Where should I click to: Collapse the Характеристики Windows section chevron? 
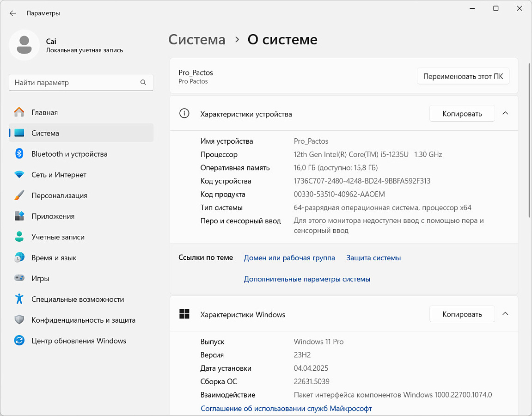pyautogui.click(x=505, y=314)
